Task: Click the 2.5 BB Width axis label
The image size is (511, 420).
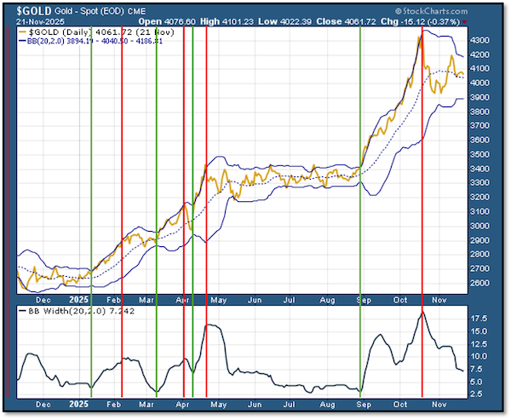Action: pos(477,394)
